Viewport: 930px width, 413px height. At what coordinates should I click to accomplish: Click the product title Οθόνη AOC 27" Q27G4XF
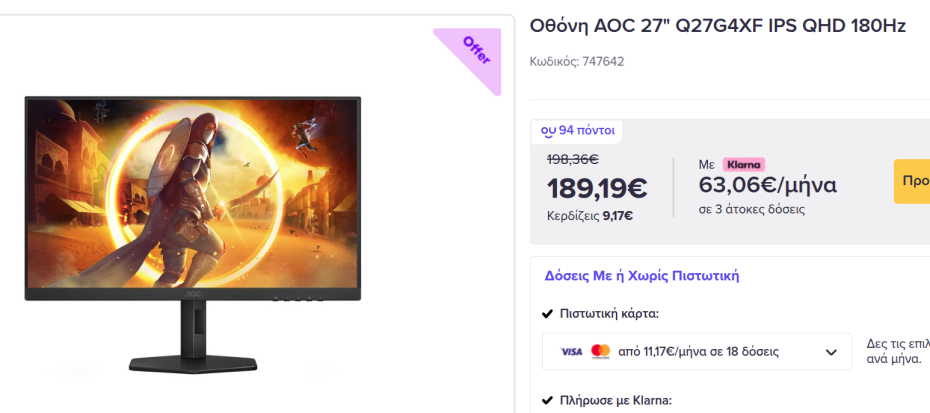717,26
